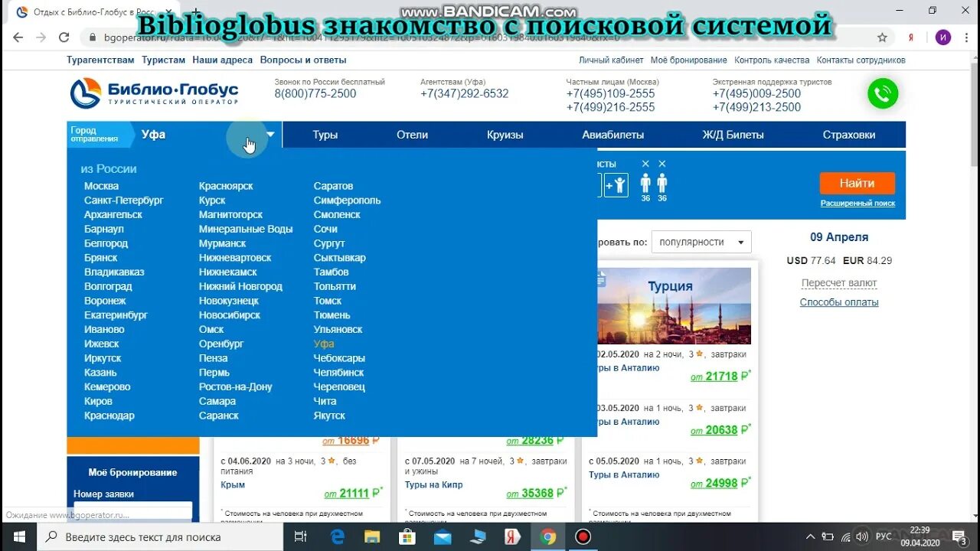Open the Windows Start menu

[18, 536]
